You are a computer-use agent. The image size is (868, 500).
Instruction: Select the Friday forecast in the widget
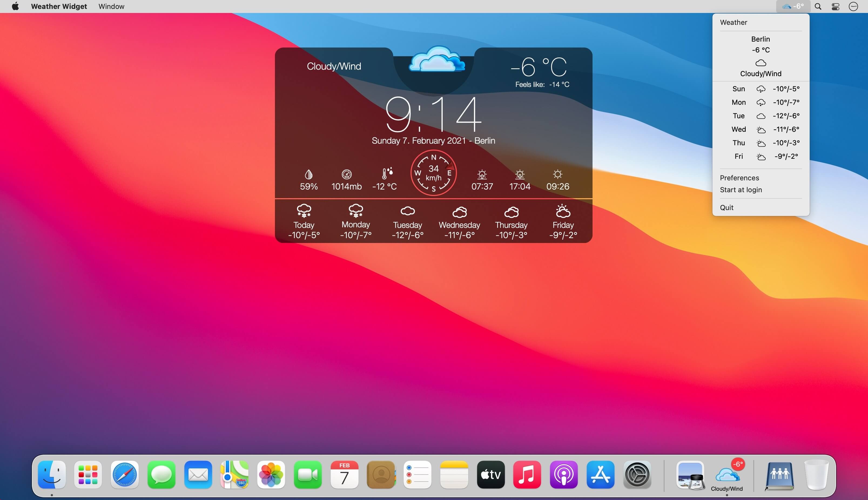click(563, 221)
